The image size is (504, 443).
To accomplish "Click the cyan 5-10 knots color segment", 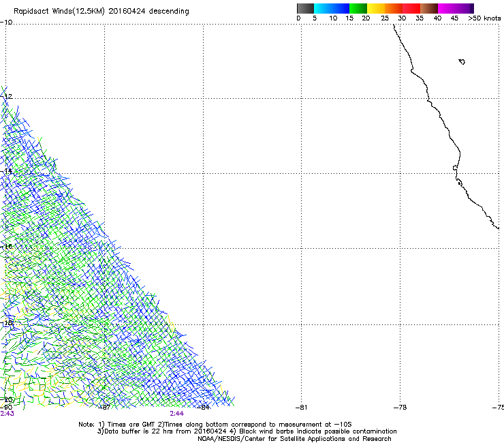I will [323, 8].
